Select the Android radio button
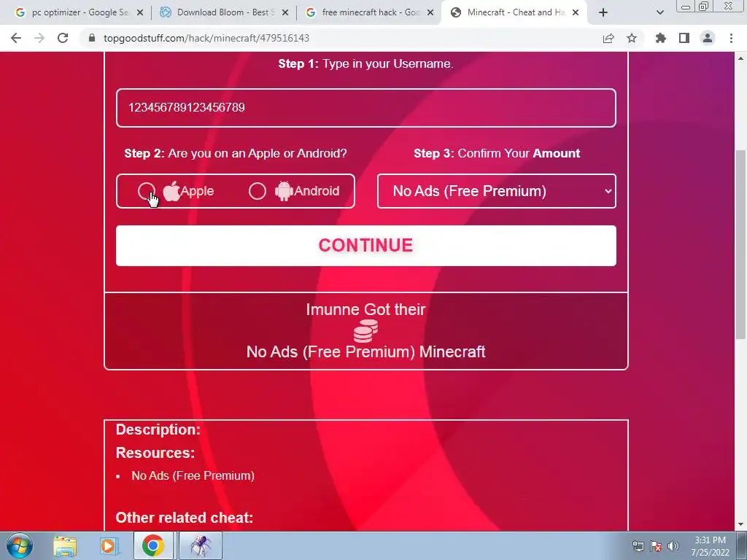This screenshot has width=747, height=560. click(x=258, y=192)
